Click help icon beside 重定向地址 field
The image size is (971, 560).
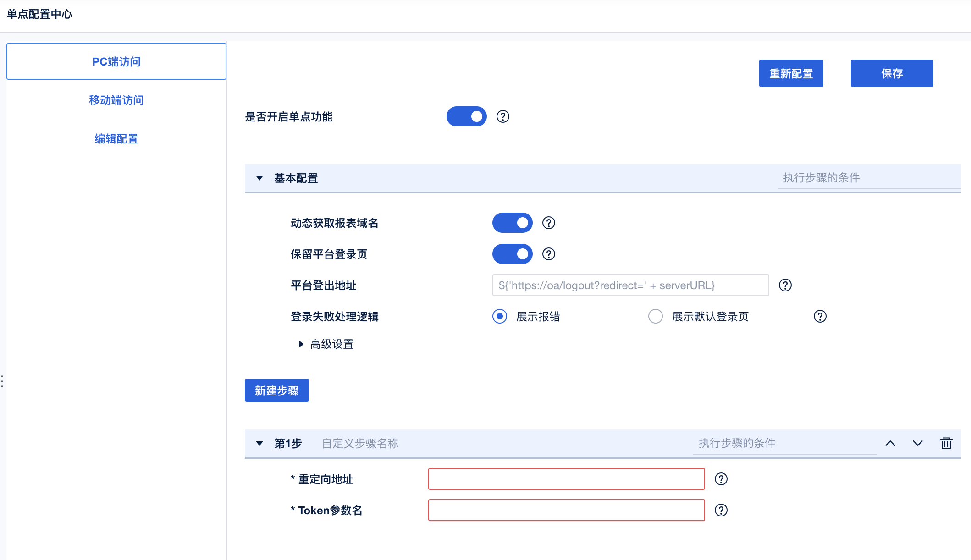click(x=721, y=479)
